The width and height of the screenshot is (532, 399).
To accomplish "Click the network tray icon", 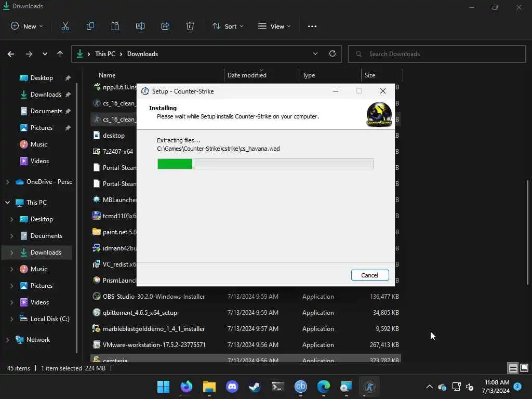I will point(456,387).
